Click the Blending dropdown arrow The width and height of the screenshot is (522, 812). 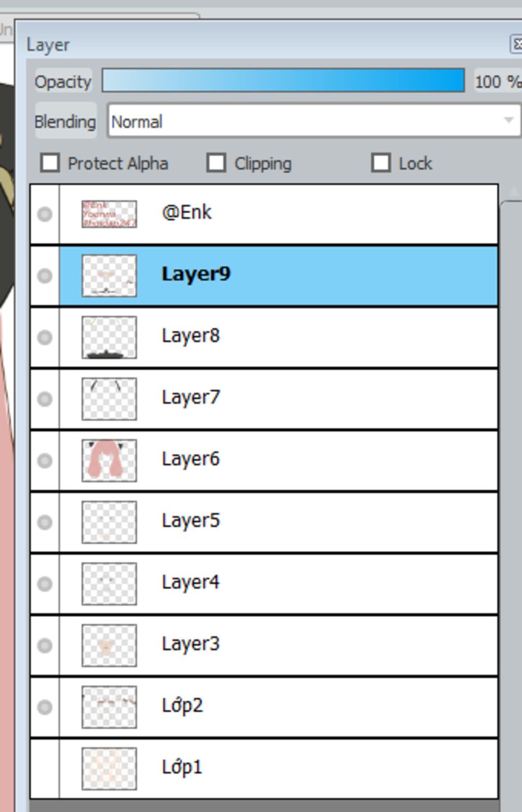point(508,121)
